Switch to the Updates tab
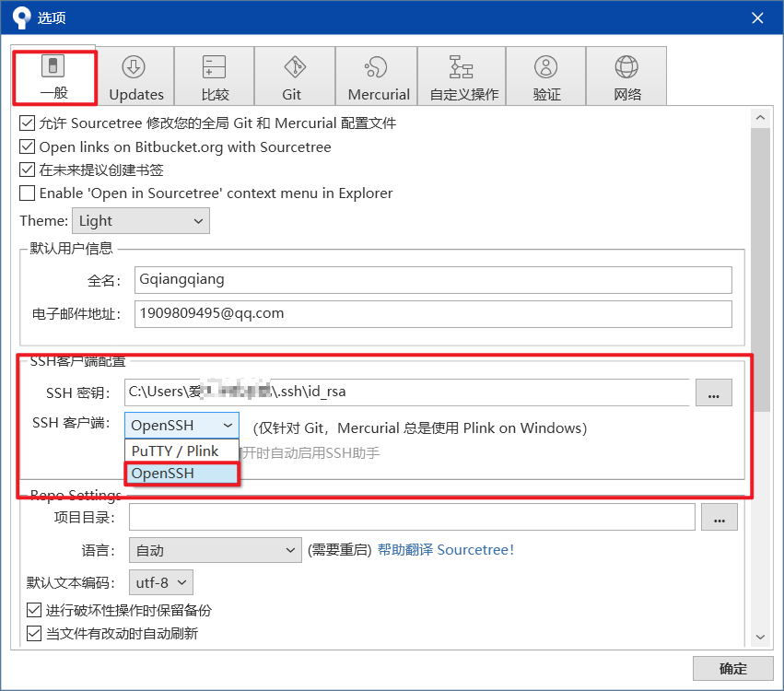Screen dimensions: 784x691 pos(135,76)
